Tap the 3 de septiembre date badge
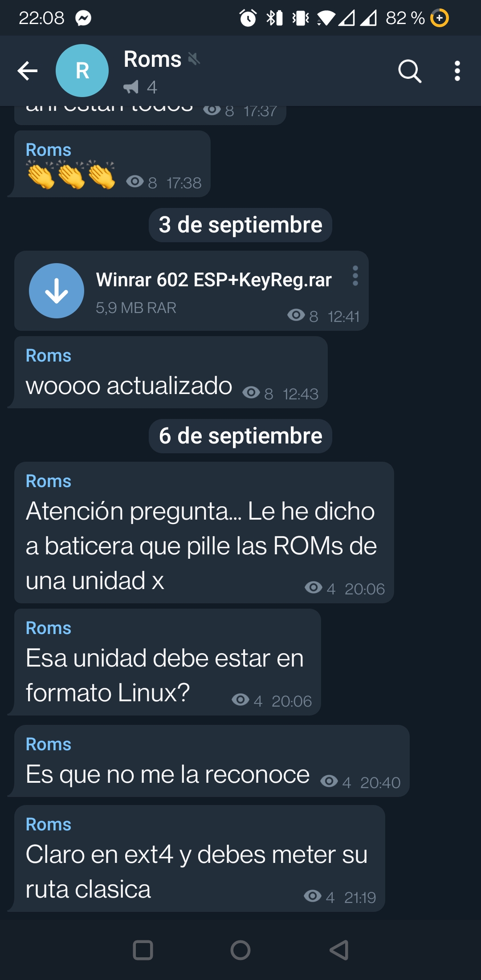This screenshot has height=980, width=481. [x=240, y=225]
